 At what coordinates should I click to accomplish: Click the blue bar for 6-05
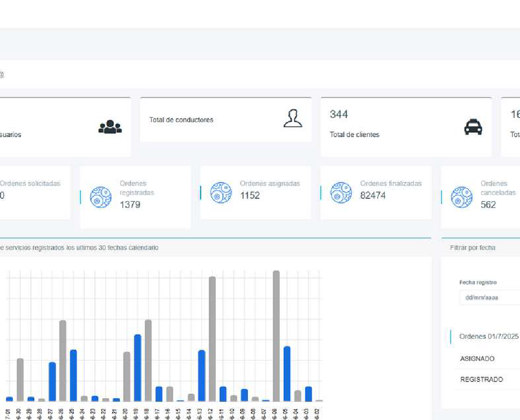287,373
